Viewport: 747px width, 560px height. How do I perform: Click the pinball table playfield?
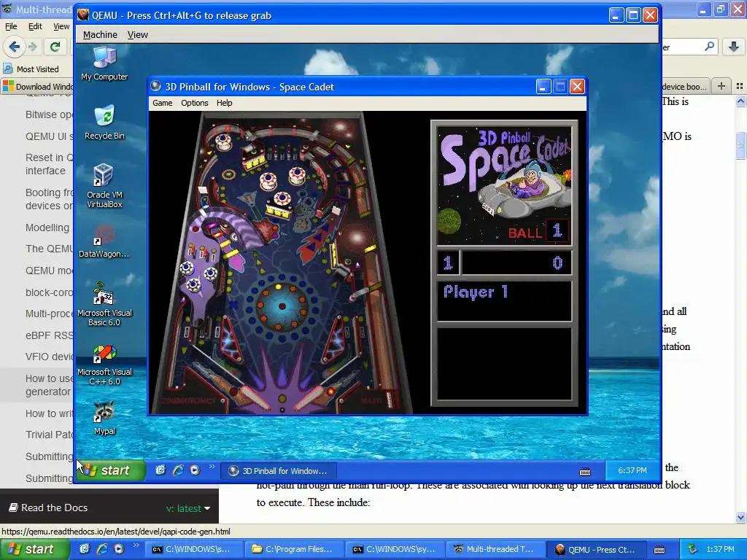tap(281, 262)
